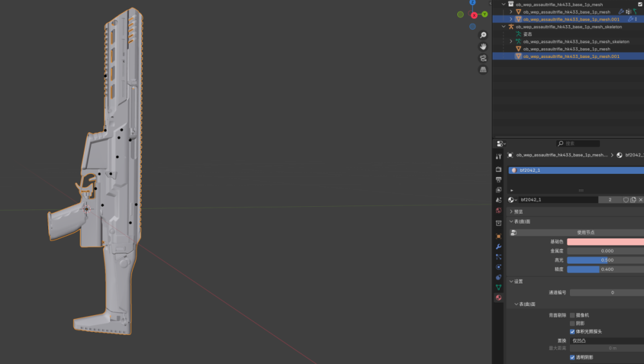Open the Scene properties tab
This screenshot has height=364, width=644.
click(x=498, y=200)
